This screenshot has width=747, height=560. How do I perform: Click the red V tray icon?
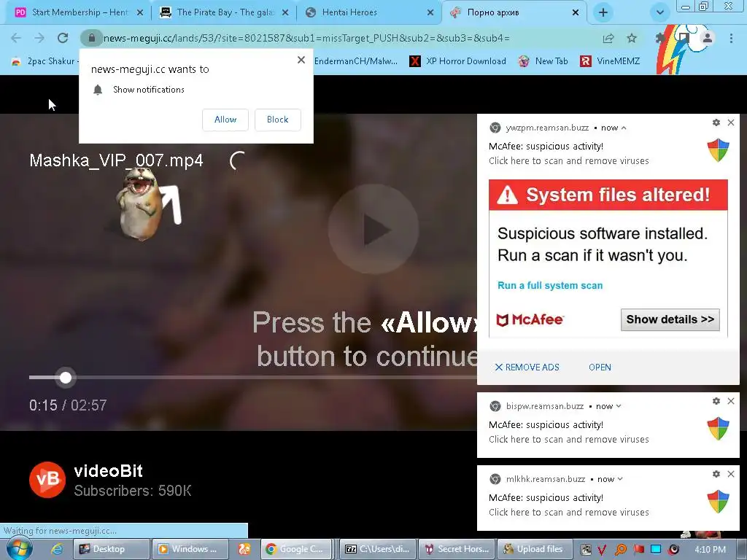602,550
